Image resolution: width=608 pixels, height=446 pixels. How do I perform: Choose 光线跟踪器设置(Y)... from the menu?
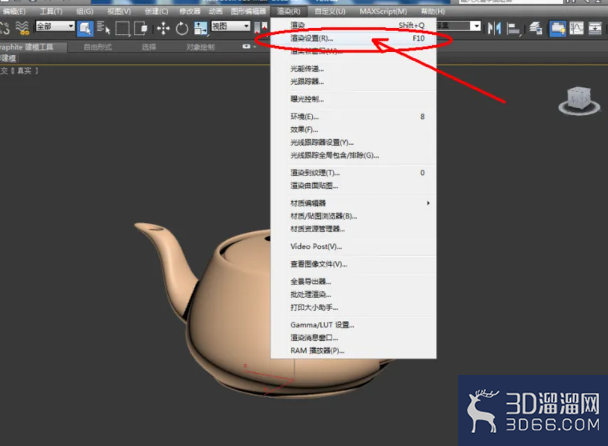353,142
